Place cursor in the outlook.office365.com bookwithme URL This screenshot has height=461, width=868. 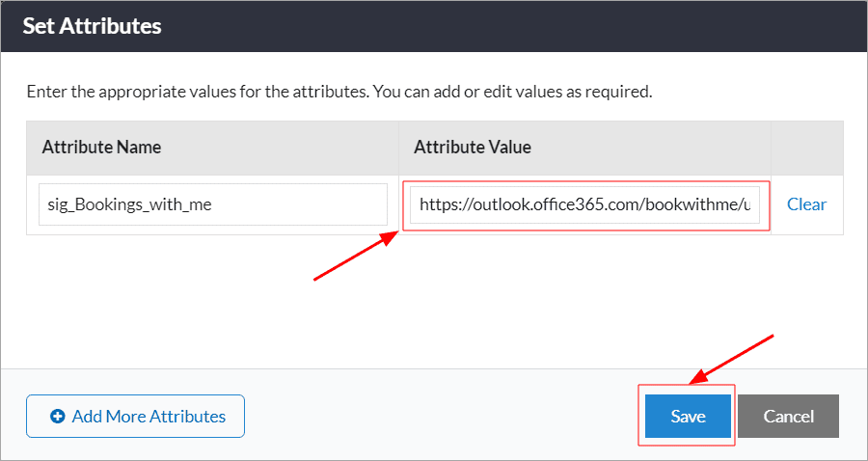[x=585, y=204]
